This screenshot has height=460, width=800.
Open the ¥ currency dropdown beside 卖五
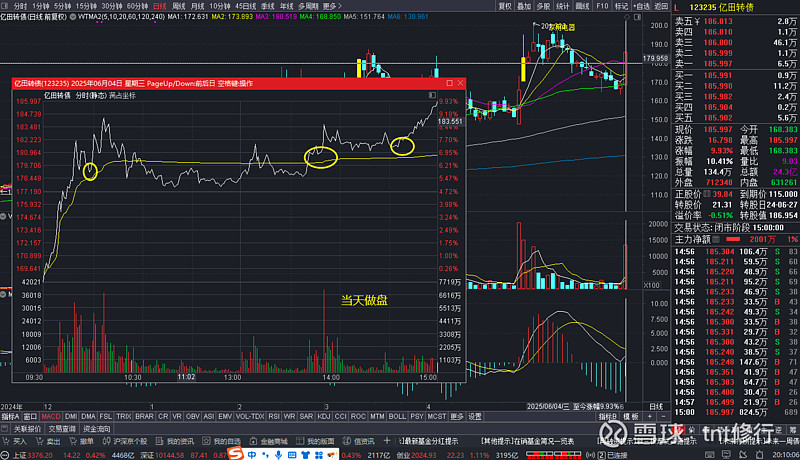pos(696,21)
